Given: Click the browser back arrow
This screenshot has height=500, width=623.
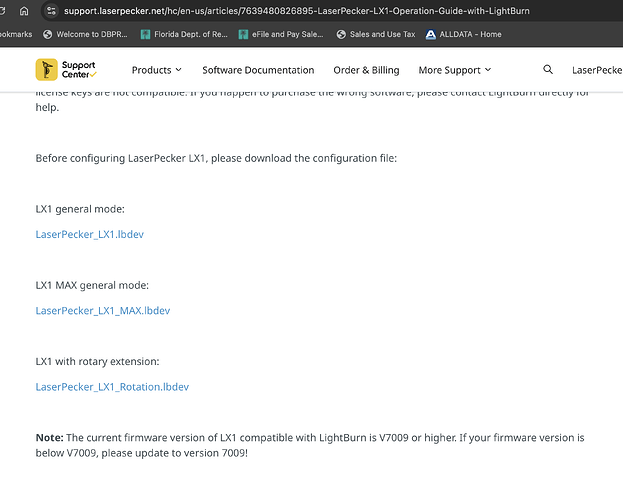Looking at the screenshot, I should coord(3,11).
